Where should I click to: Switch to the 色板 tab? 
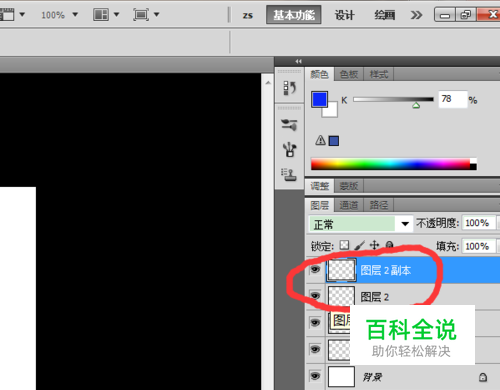pos(349,74)
